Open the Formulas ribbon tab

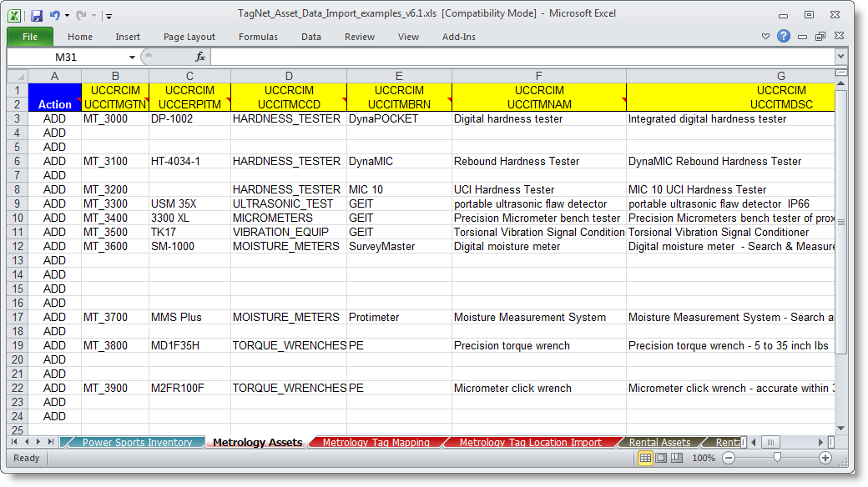258,37
